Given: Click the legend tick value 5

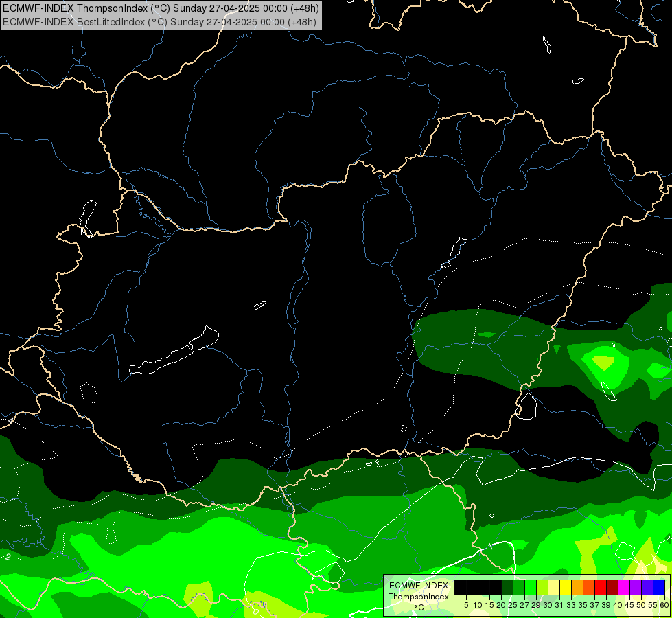Looking at the screenshot, I should tap(466, 605).
